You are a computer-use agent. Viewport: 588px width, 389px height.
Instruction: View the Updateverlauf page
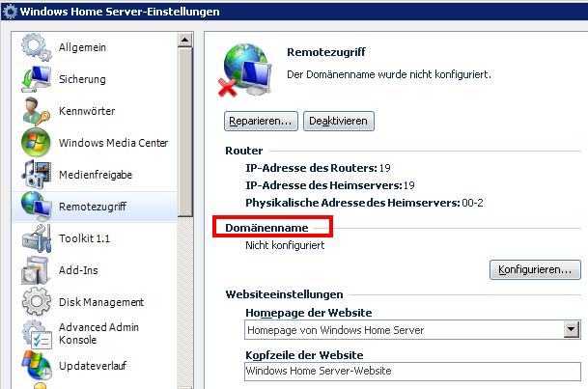95,366
